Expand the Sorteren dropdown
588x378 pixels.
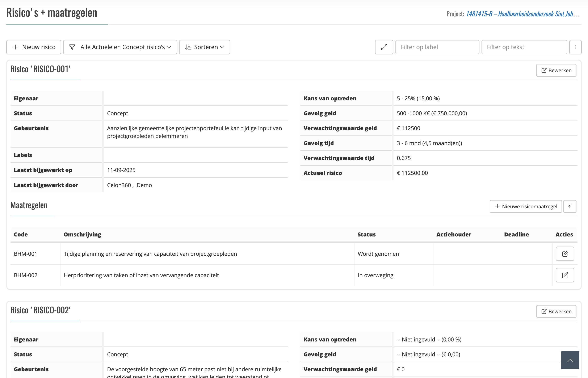point(204,47)
